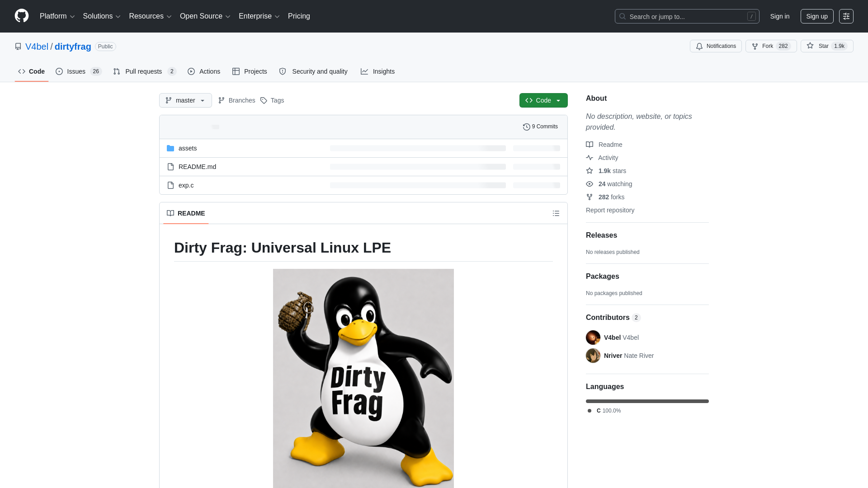Select the README tab
This screenshot has width=868, height=488.
tap(186, 213)
